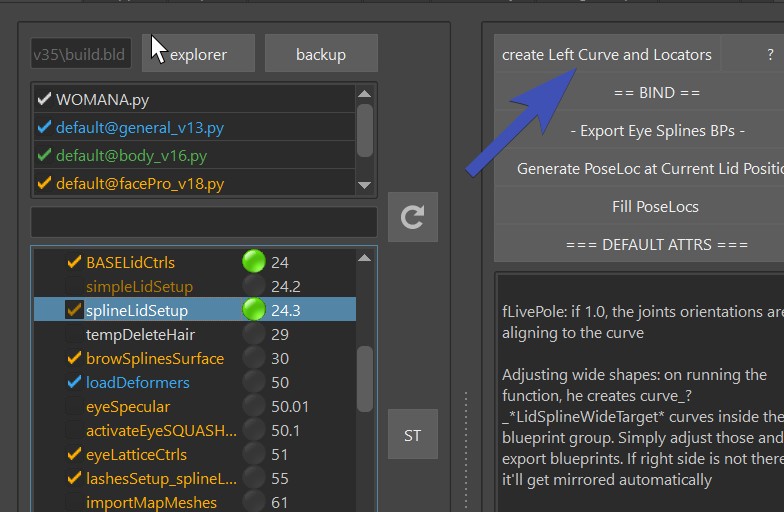Toggle the default@facePro_v18.py checkmark
The height and width of the screenshot is (512, 784).
pyautogui.click(x=44, y=183)
